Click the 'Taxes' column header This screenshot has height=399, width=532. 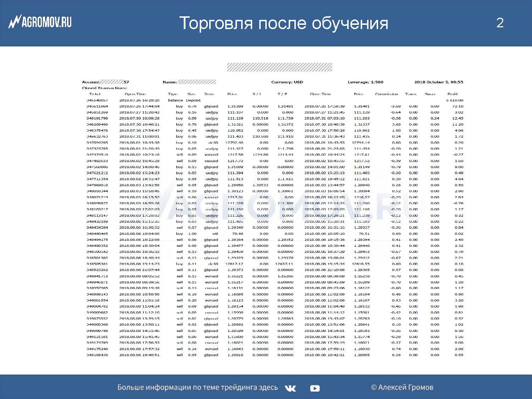coord(410,94)
